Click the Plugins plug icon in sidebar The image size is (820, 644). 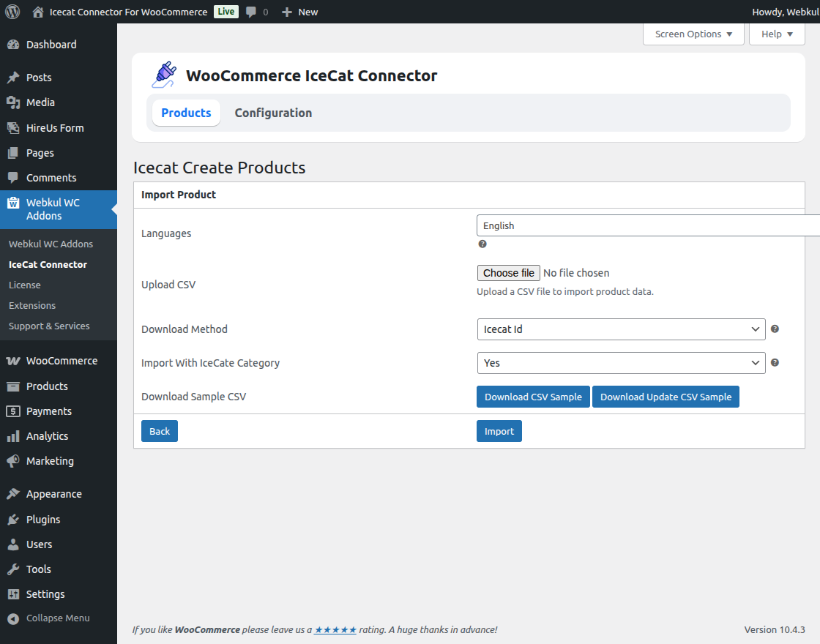tap(13, 519)
